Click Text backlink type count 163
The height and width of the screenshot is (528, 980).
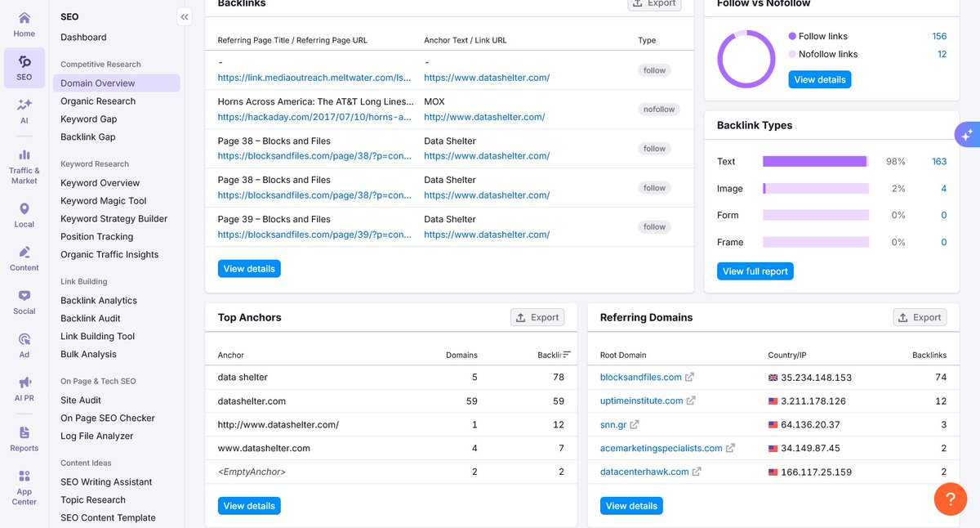coord(939,162)
